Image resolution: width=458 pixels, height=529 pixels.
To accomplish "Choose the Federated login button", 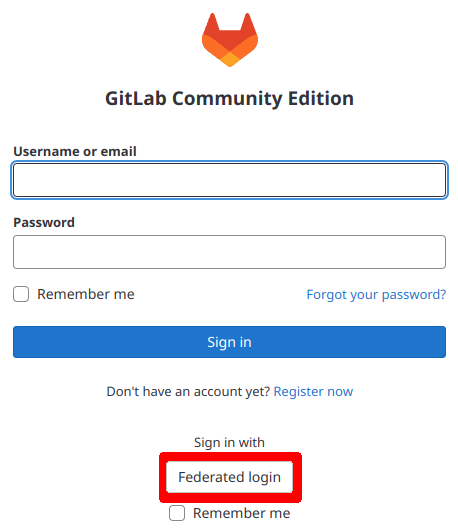I will tap(229, 477).
